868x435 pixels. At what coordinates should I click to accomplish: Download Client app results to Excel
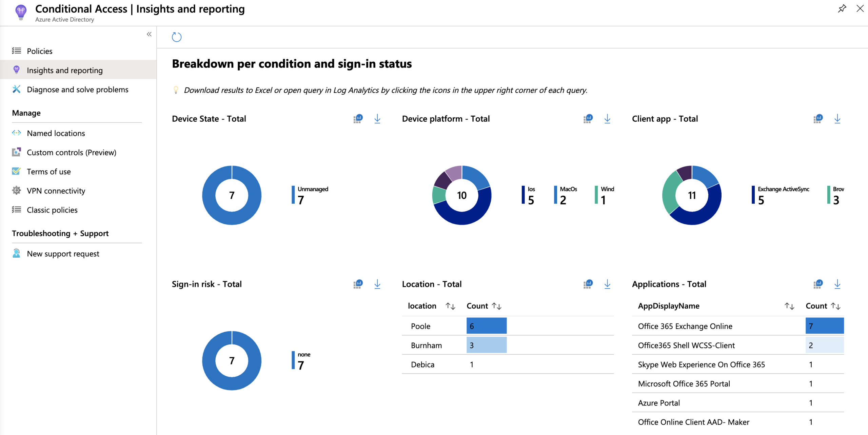pos(837,119)
